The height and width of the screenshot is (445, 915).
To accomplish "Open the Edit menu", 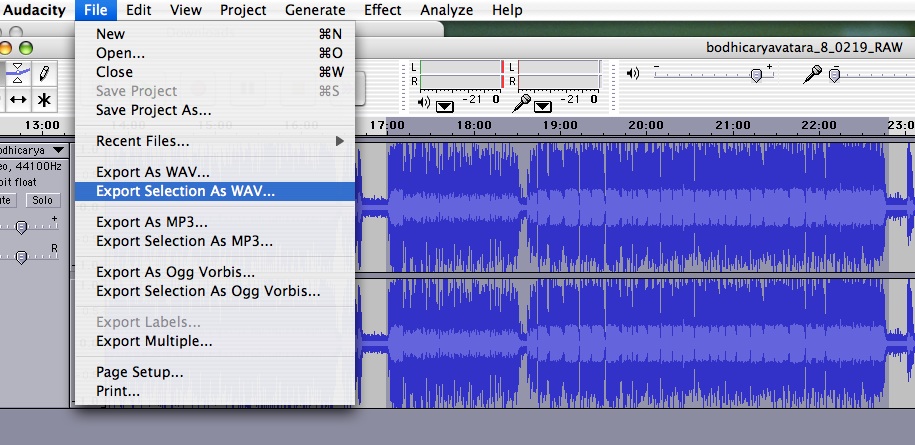I will click(138, 10).
